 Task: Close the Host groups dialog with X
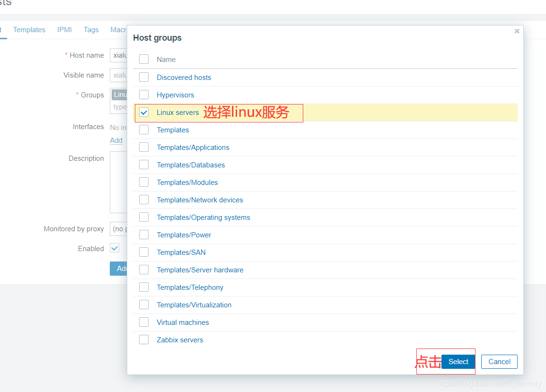517,31
